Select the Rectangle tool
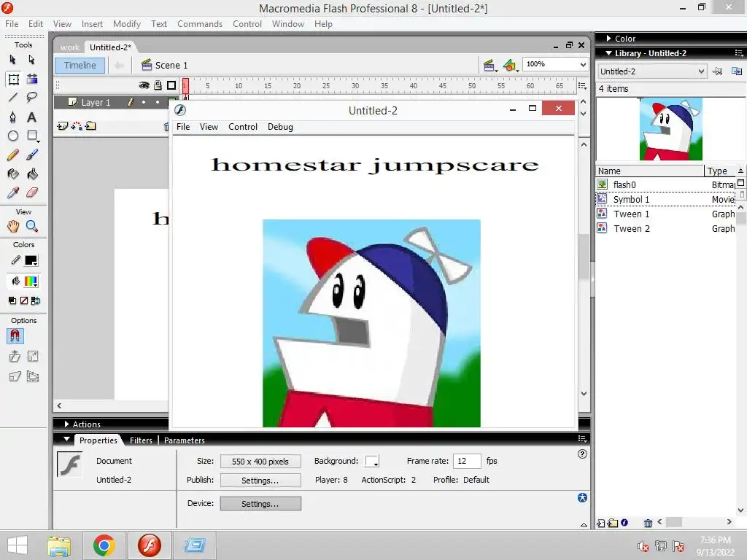Viewport: 747px width, 560px height. (32, 136)
